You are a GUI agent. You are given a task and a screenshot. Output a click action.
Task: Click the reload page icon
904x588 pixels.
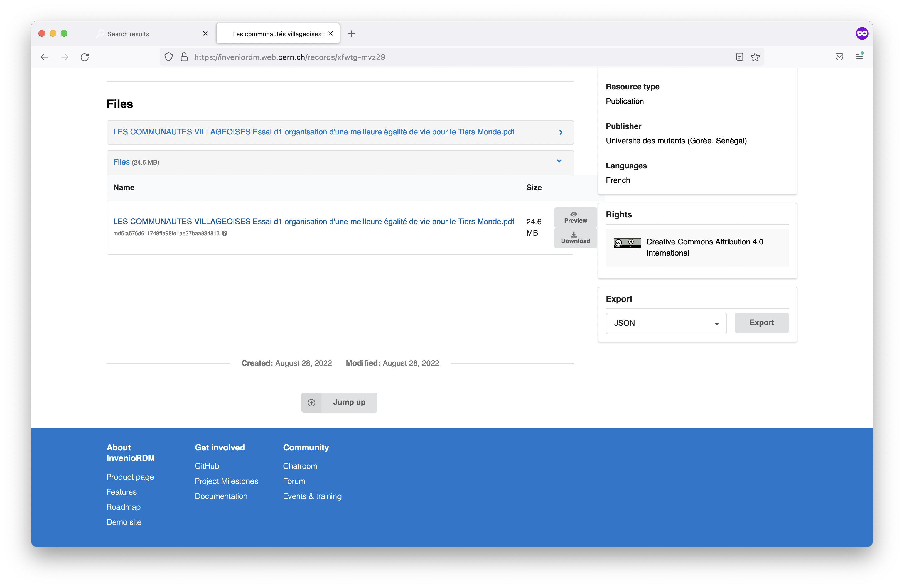[85, 57]
